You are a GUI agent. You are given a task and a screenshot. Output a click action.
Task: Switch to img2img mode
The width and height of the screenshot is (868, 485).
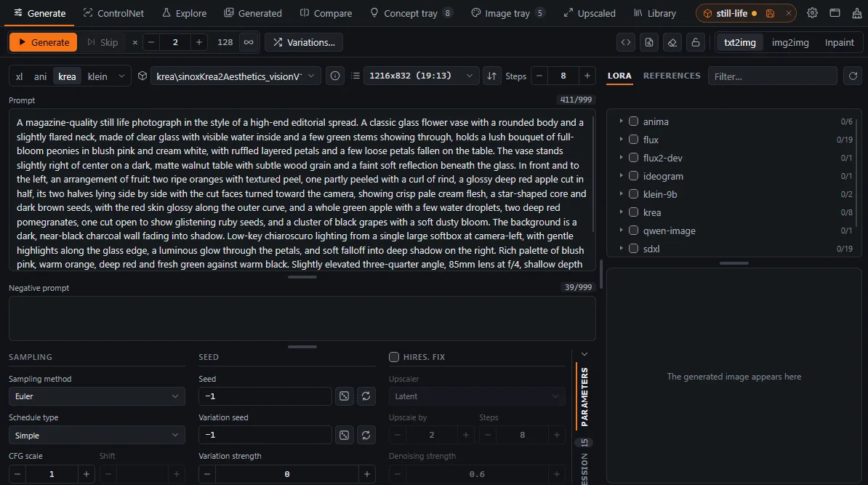pyautogui.click(x=790, y=42)
